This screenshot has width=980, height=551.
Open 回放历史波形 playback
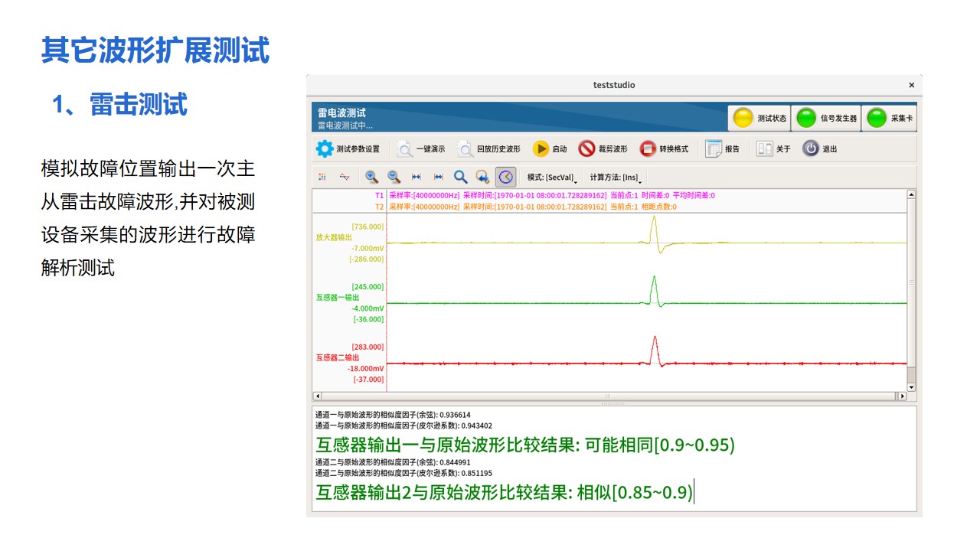tap(488, 149)
